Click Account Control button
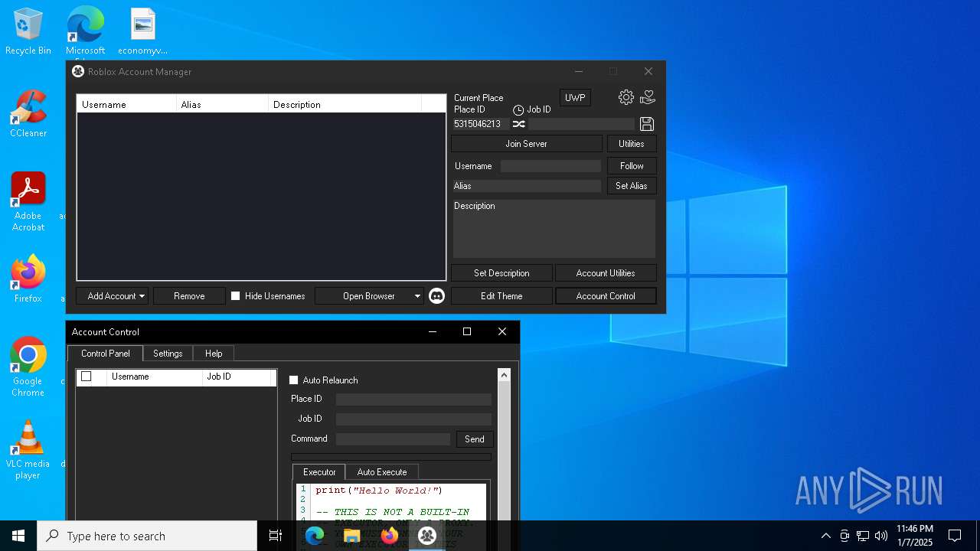Screen dimensions: 980x551 (x=606, y=296)
